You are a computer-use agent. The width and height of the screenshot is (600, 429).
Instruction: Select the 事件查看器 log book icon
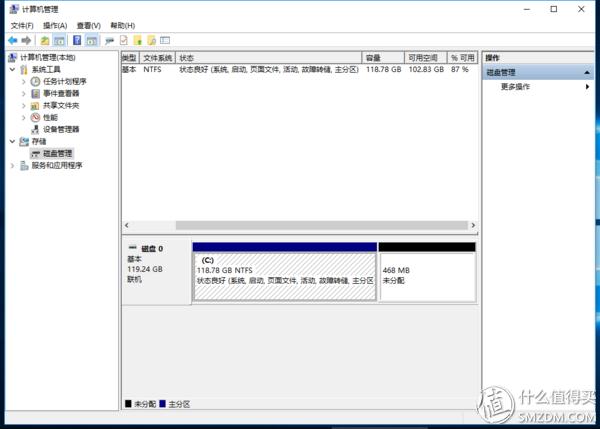[35, 93]
